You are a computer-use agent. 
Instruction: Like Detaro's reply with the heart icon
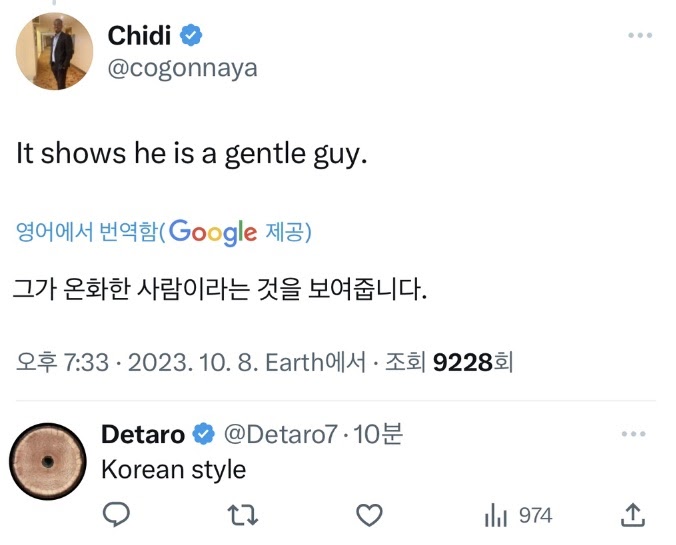tap(370, 515)
